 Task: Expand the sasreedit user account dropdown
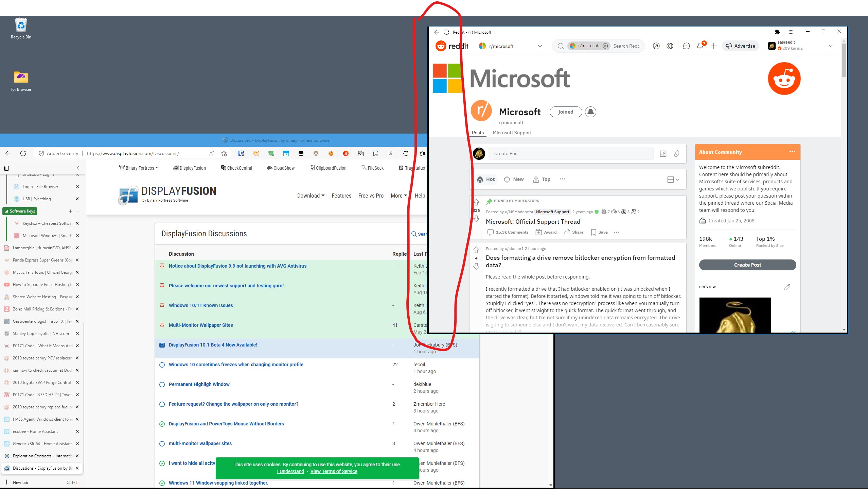(x=830, y=46)
